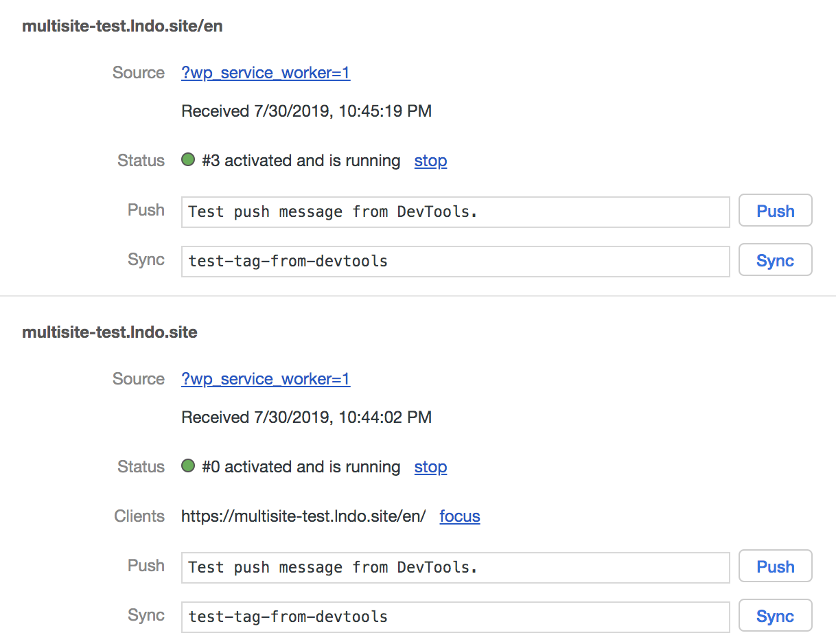This screenshot has width=836, height=644.
Task: Trigger a sync for the root site service worker
Action: (x=775, y=616)
